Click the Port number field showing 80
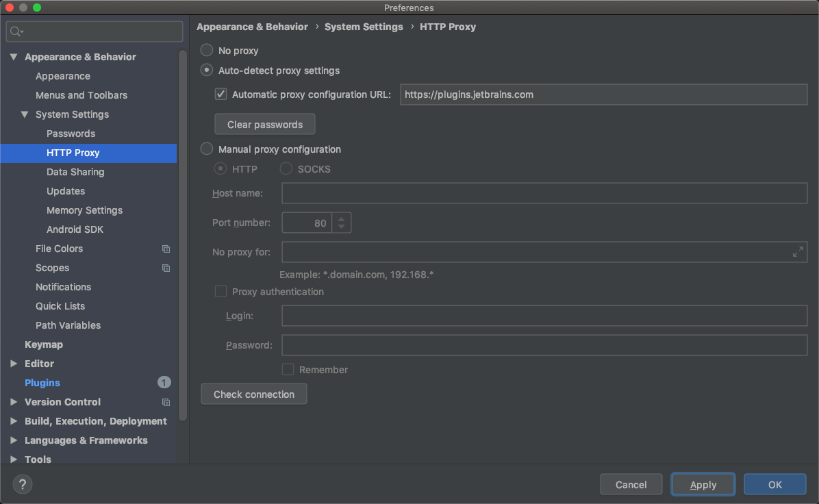This screenshot has height=504, width=819. click(x=307, y=223)
